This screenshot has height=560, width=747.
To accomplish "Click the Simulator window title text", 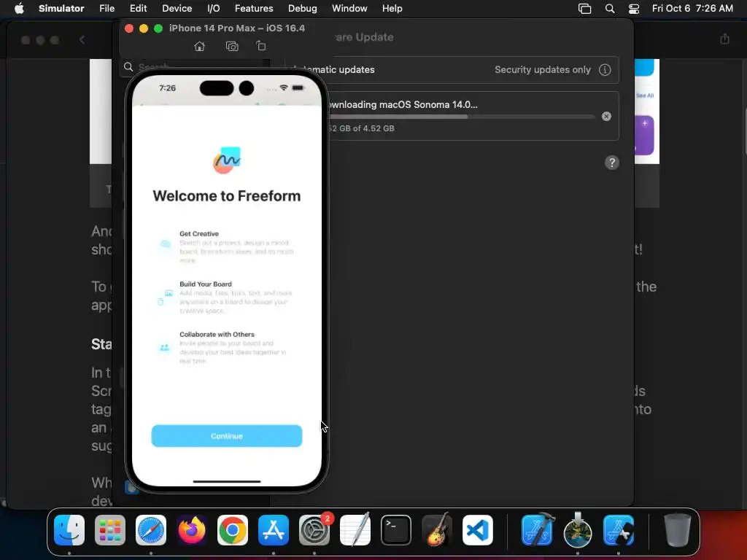I will (x=237, y=28).
